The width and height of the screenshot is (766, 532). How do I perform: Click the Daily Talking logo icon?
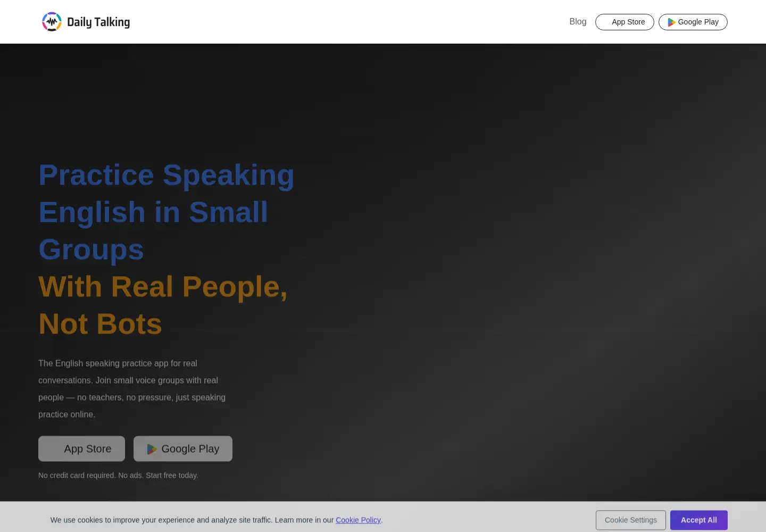point(52,22)
